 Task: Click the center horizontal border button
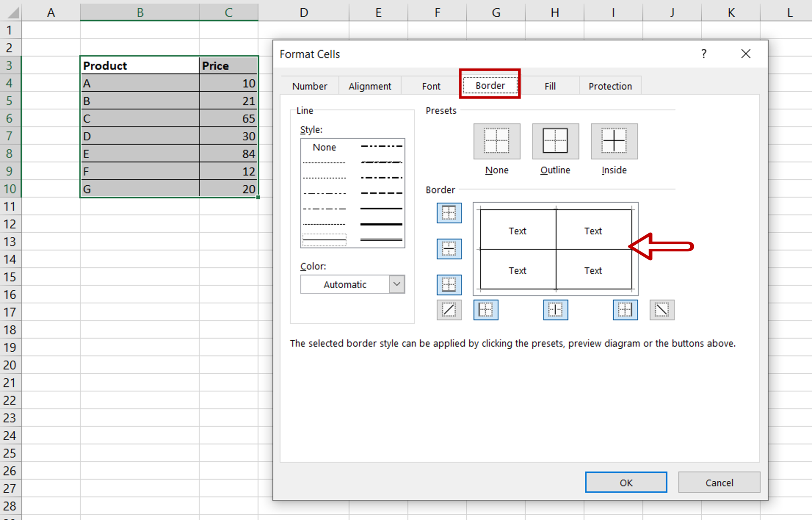point(448,249)
